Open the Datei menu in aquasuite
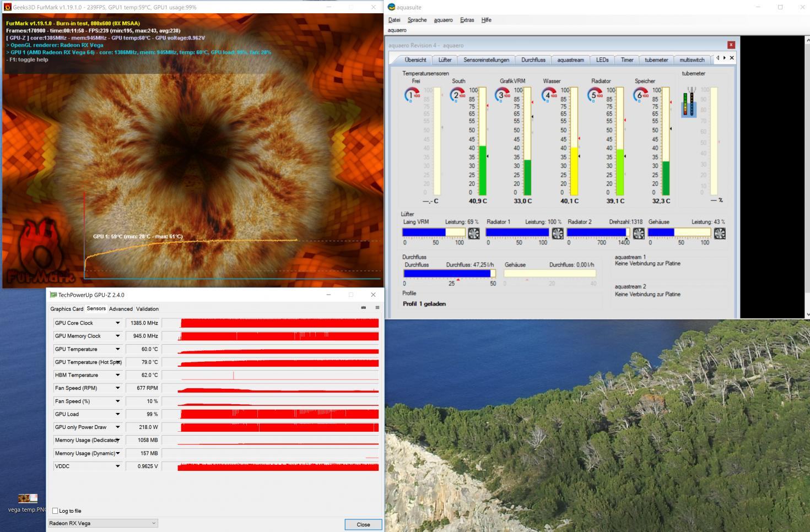The image size is (810, 532). pyautogui.click(x=395, y=20)
